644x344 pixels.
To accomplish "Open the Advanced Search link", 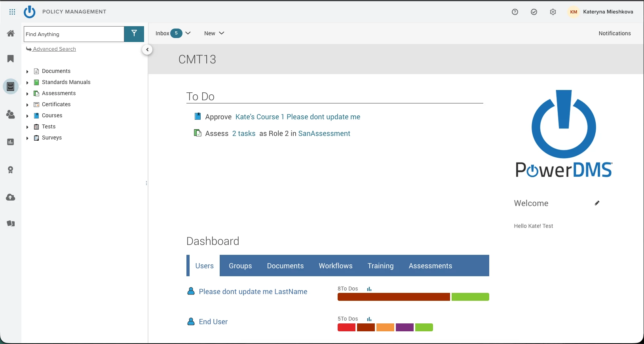I will [51, 49].
